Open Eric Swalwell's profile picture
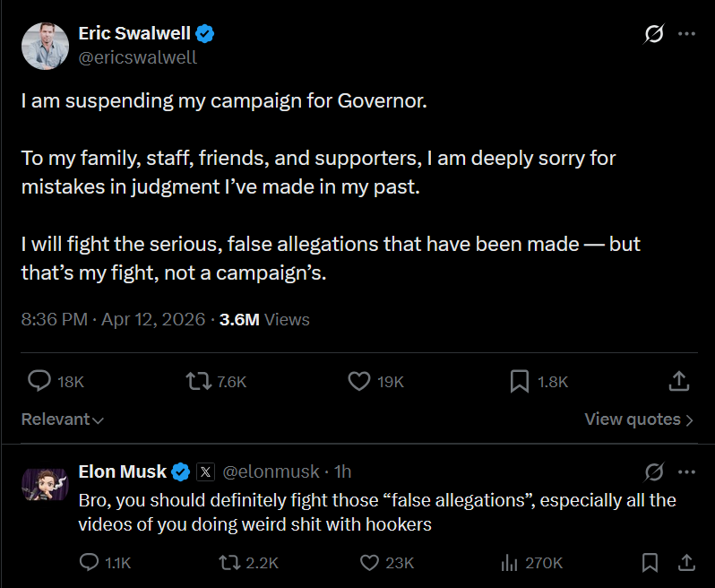Viewport: 715px width, 588px height. point(45,45)
